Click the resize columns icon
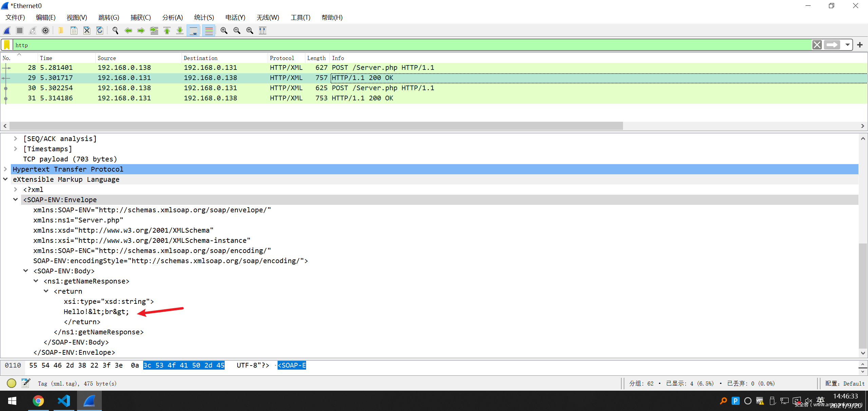This screenshot has width=868, height=411. click(263, 31)
